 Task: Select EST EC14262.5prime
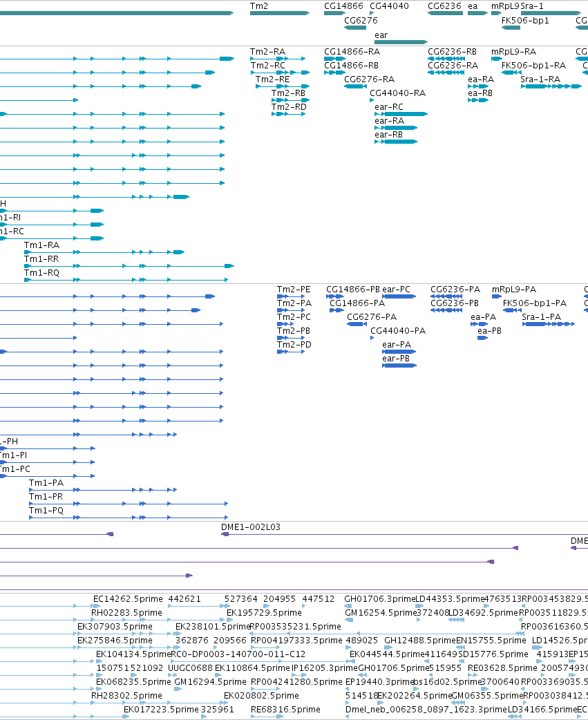pyautogui.click(x=128, y=599)
